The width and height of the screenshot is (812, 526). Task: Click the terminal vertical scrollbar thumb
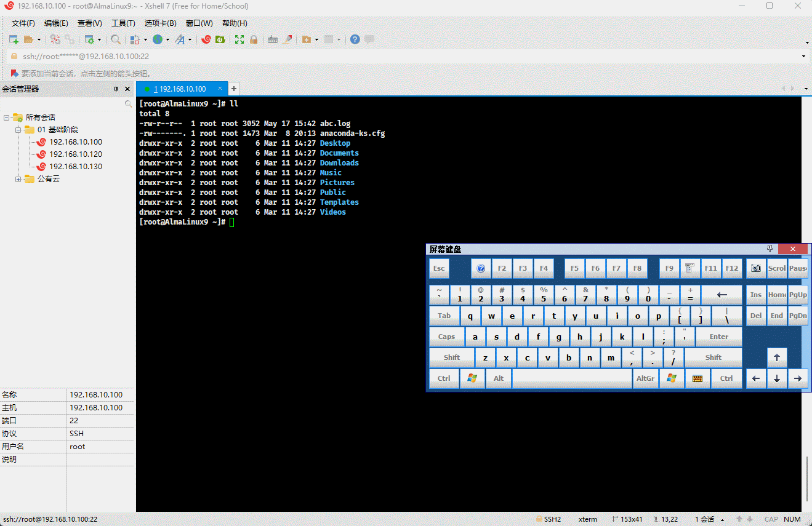tap(807, 479)
